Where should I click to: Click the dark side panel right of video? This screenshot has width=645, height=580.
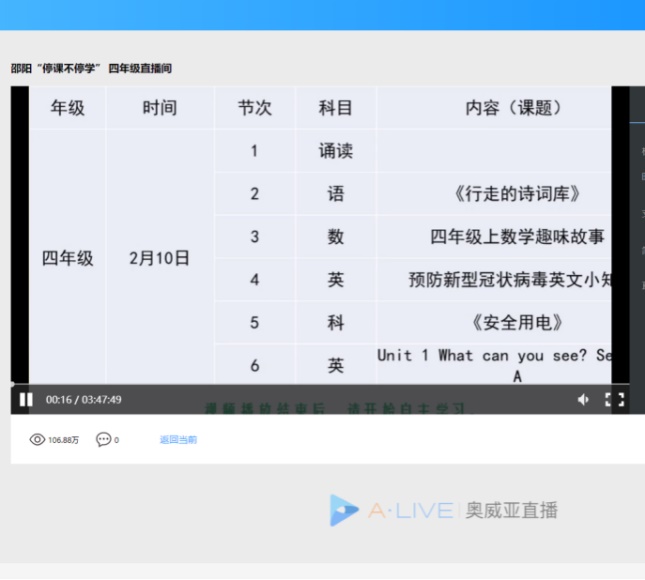(x=637, y=250)
